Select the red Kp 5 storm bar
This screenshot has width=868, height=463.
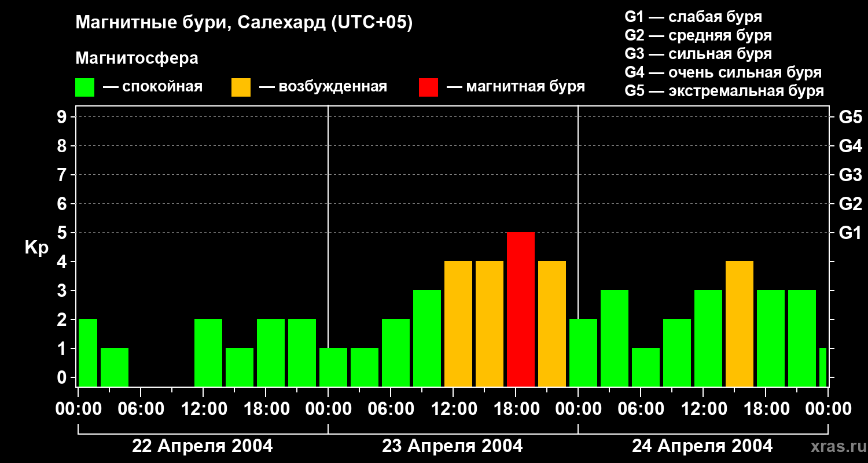(521, 310)
